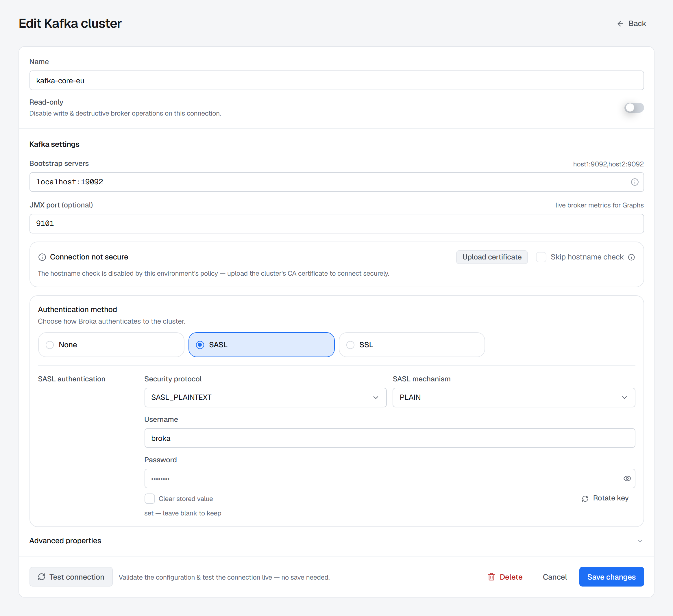The width and height of the screenshot is (673, 616).
Task: Click the 'live broker metrics for Graphs' hint
Action: point(599,205)
